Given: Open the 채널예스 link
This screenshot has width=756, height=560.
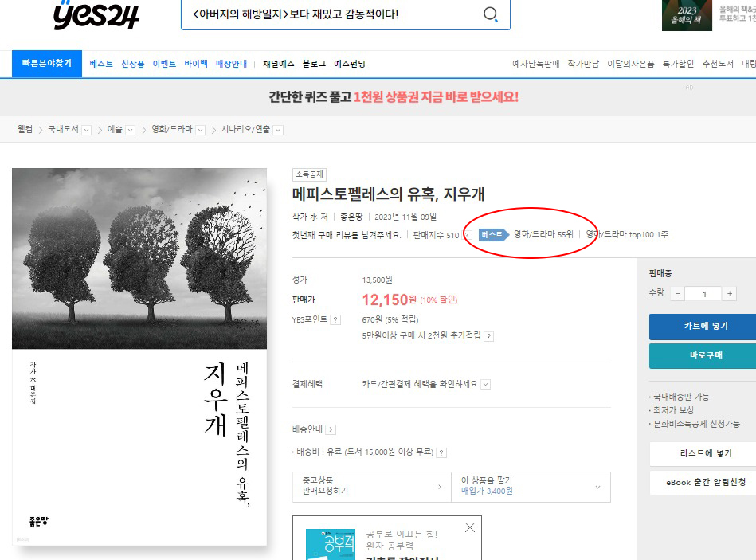Looking at the screenshot, I should [x=279, y=64].
